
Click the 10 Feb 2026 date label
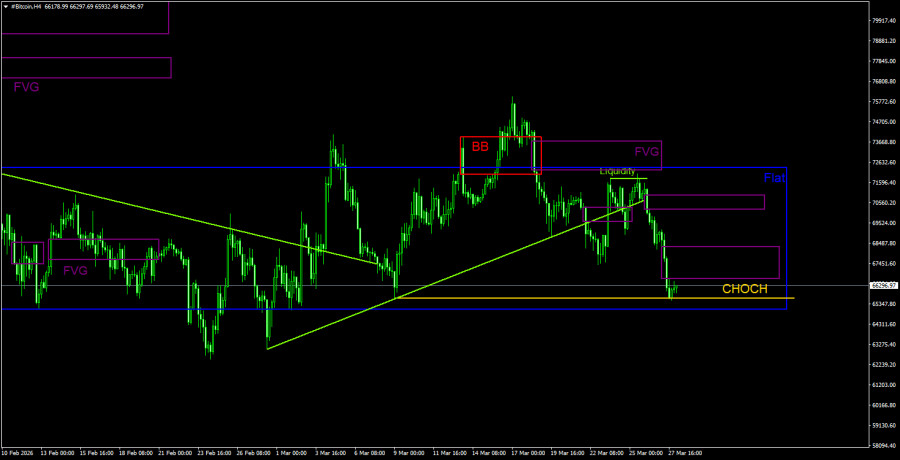click(x=22, y=453)
